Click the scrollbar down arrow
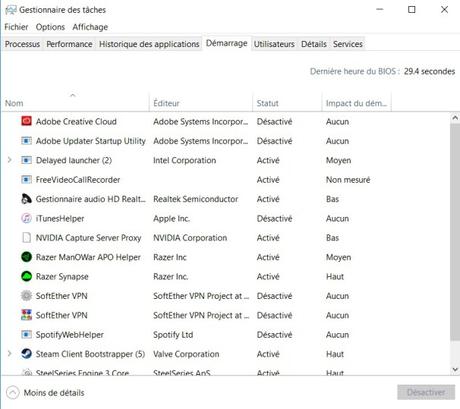 point(455,369)
